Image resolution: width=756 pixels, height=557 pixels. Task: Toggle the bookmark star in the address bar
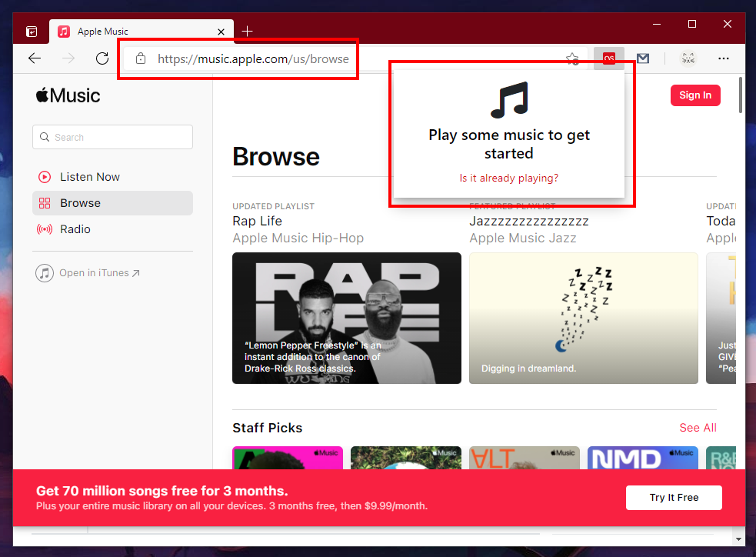pyautogui.click(x=571, y=58)
